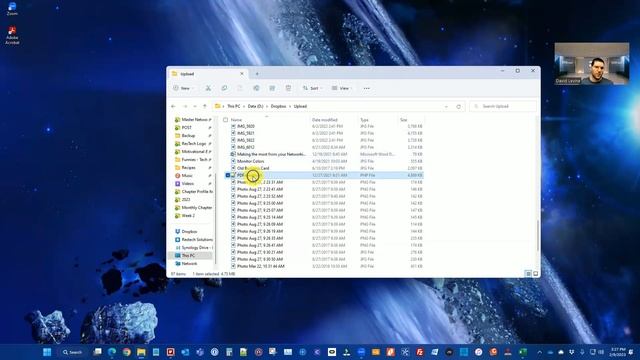This screenshot has height=360, width=640.
Task: Click the Delete trash icon
Action: click(288, 88)
